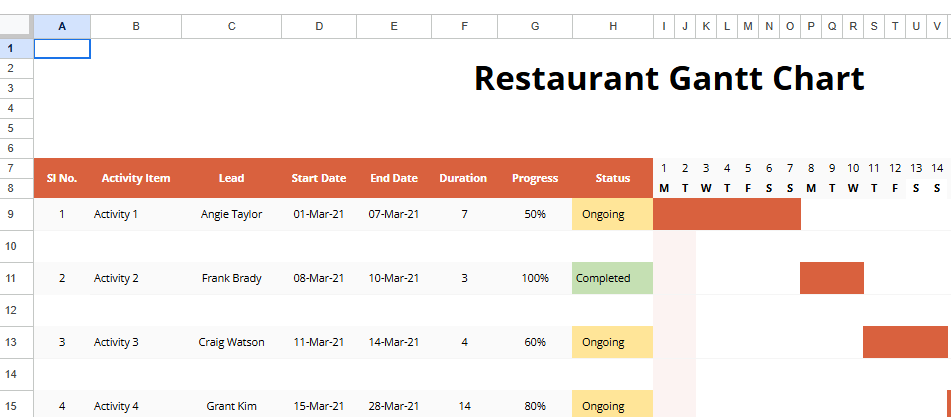The image size is (951, 417).
Task: Select the 14-Mar-21 end date cell
Action: [393, 342]
